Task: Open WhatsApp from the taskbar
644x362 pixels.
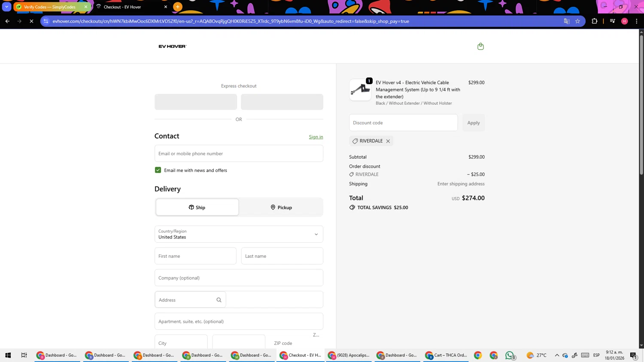Action: tap(510, 355)
